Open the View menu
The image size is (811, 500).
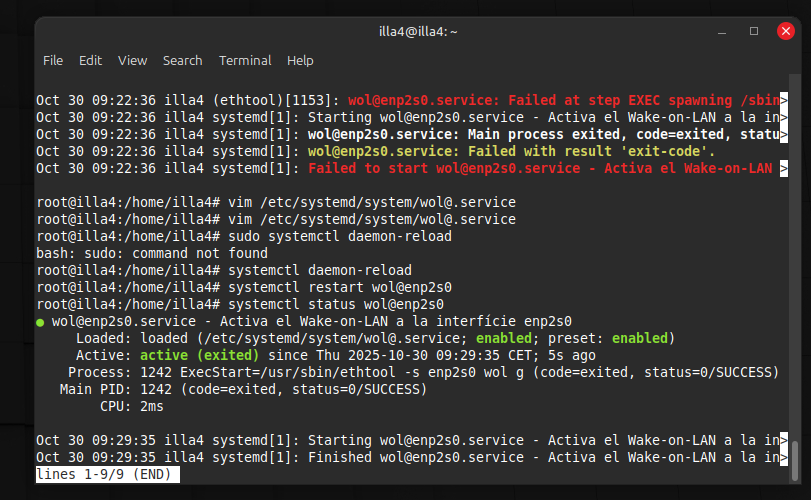click(x=132, y=60)
